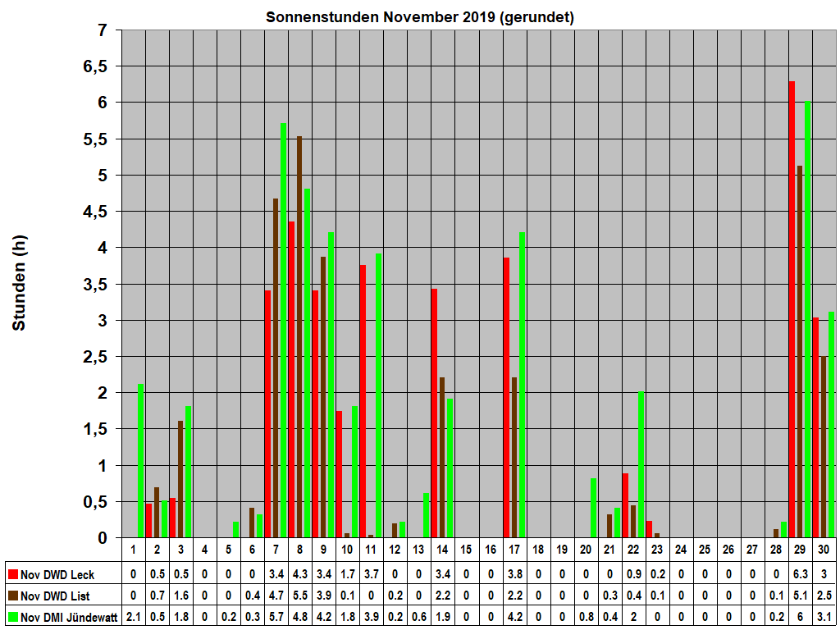Click the y-axis label '3,5'
Viewport: 840px width, 630px height.
tap(95, 285)
